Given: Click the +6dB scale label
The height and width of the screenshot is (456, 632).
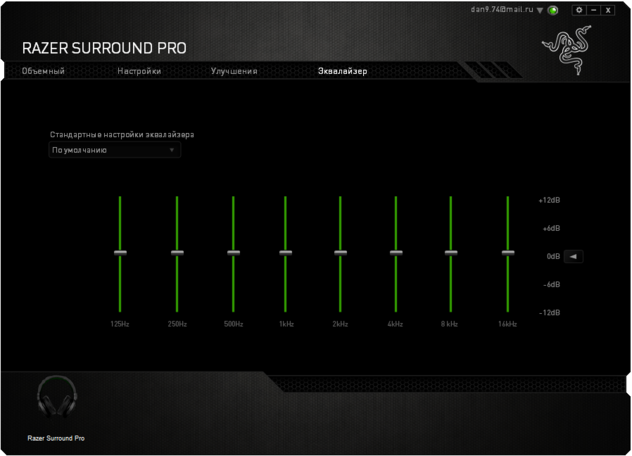Looking at the screenshot, I should pos(551,229).
